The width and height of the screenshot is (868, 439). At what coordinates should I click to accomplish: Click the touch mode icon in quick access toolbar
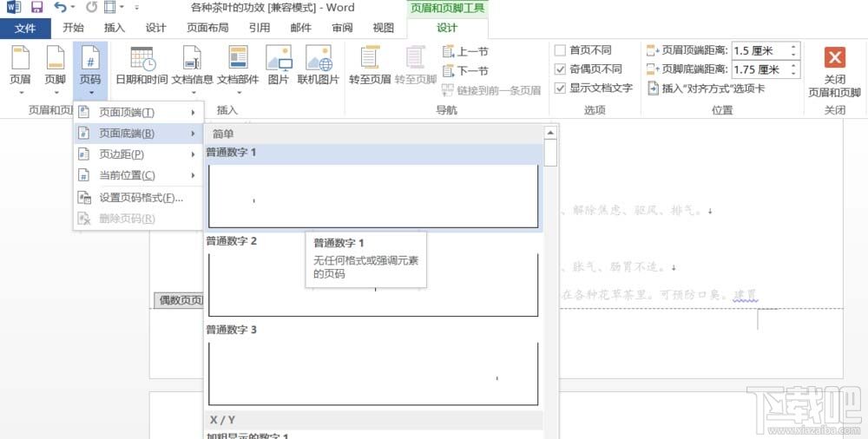pos(110,8)
